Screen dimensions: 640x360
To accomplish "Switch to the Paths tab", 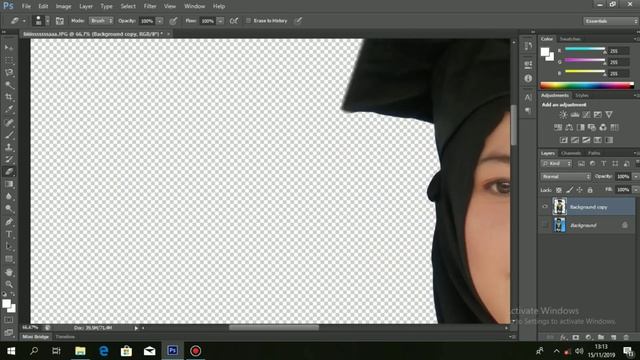I will 594,153.
